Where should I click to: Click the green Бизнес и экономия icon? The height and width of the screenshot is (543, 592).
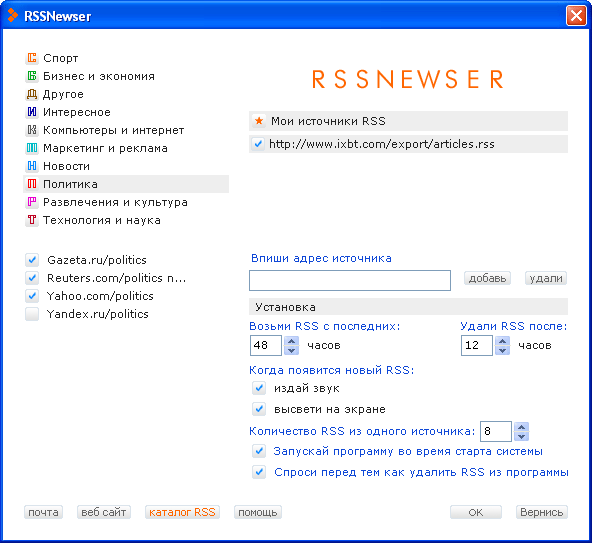(32, 76)
